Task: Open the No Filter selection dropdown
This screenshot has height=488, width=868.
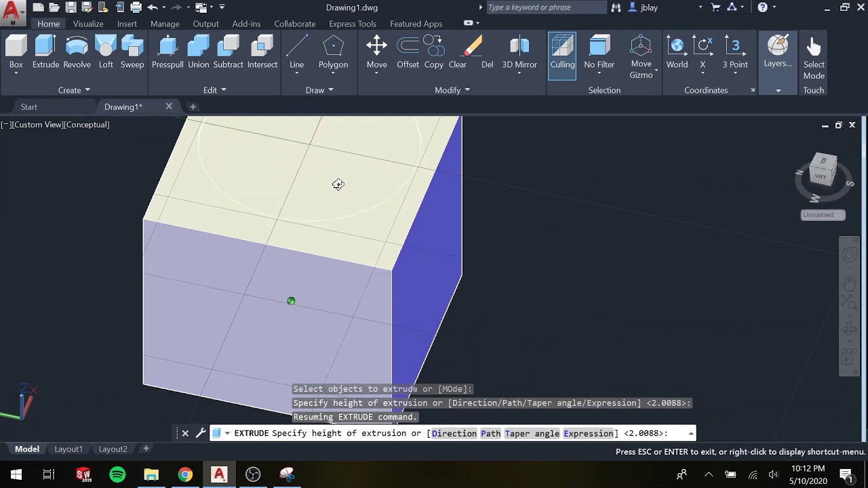Action: (599, 73)
